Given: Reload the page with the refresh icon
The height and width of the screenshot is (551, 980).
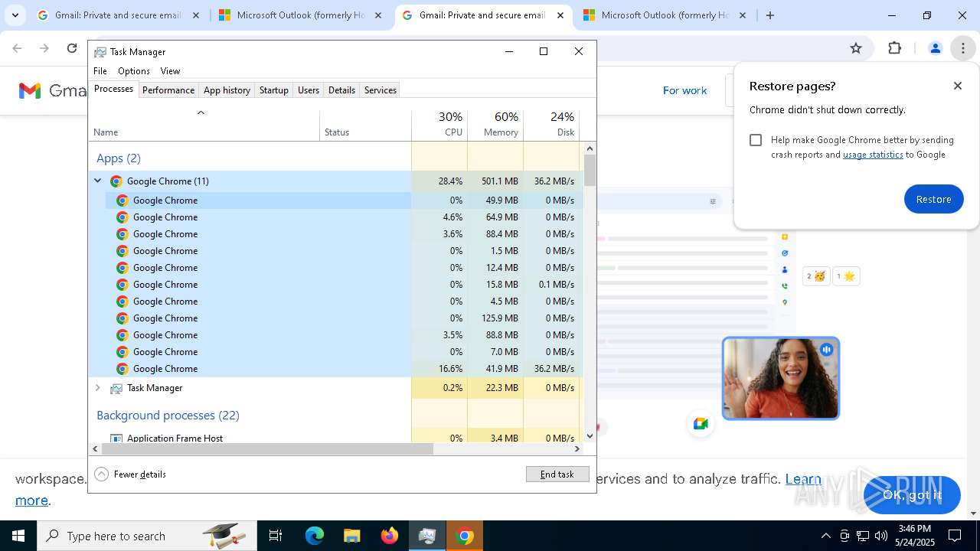Looking at the screenshot, I should coord(72,48).
